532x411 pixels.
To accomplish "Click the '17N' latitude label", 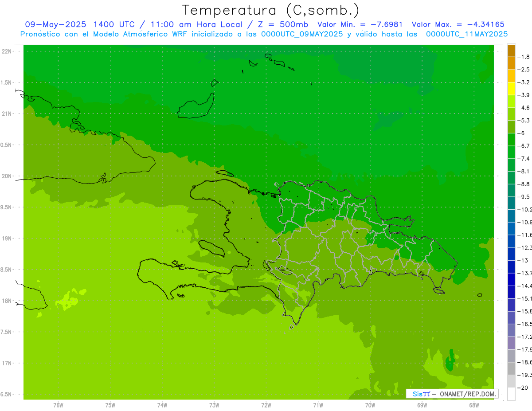I will point(7,363).
